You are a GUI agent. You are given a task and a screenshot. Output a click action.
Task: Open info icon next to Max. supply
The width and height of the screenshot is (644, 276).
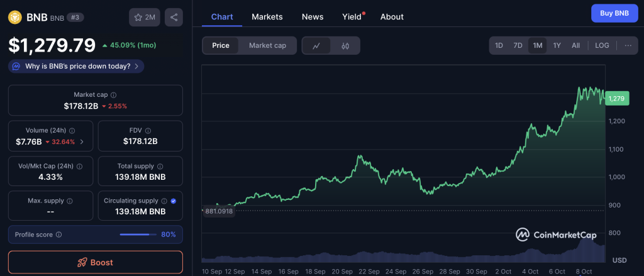click(69, 201)
